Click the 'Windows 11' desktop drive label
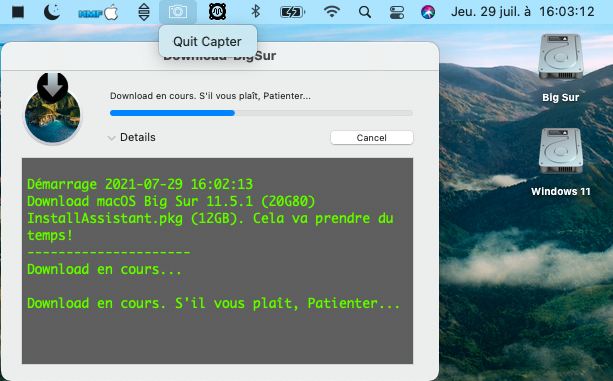The image size is (613, 381). click(x=561, y=191)
